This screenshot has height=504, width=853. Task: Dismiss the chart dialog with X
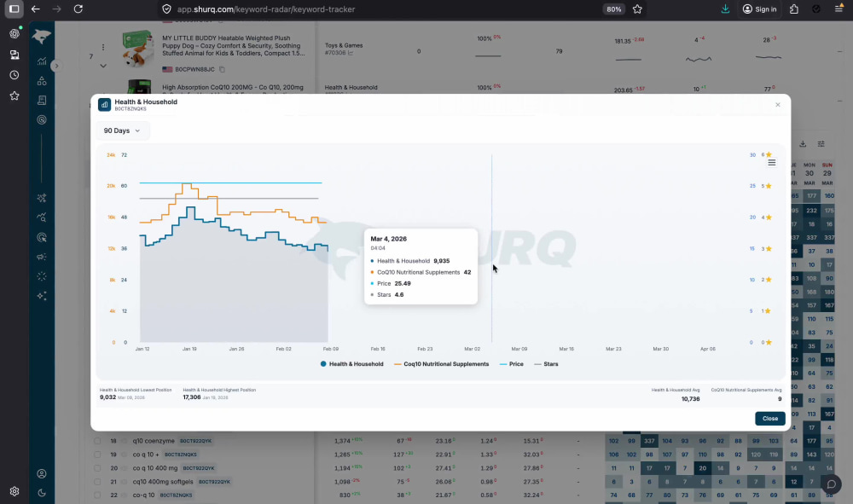pyautogui.click(x=777, y=105)
